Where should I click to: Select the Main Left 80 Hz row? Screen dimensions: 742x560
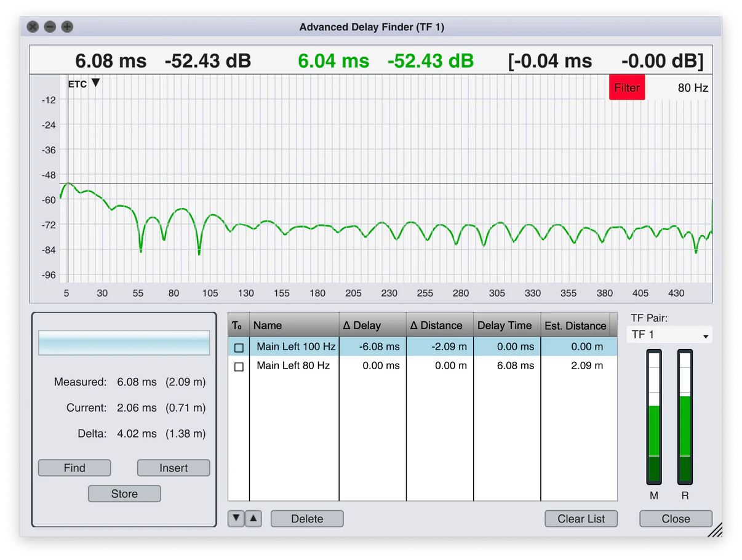293,366
